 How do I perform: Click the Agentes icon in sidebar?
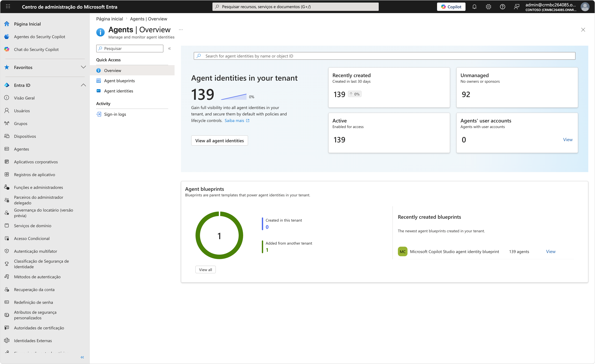pyautogui.click(x=7, y=149)
